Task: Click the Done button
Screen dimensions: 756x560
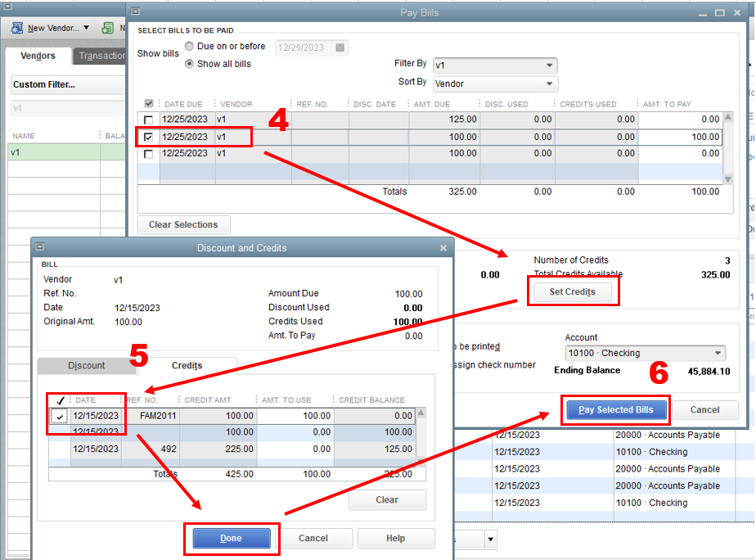Action: (x=232, y=538)
